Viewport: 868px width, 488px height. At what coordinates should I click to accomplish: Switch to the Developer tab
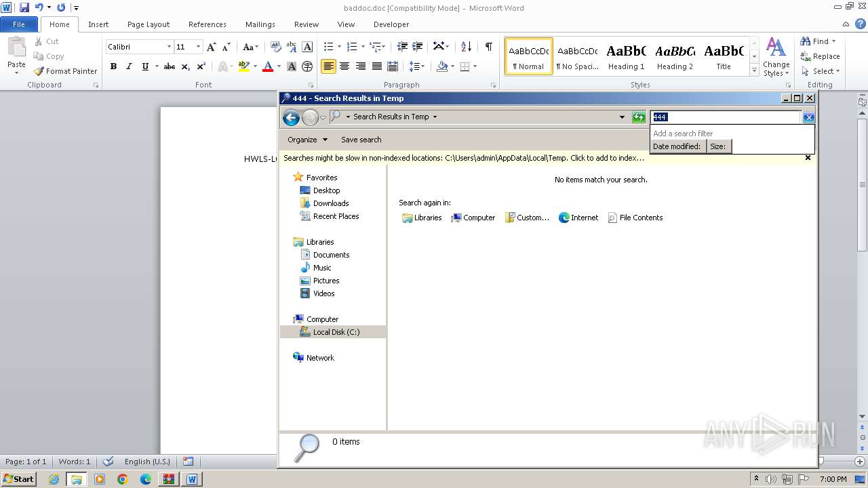click(391, 24)
